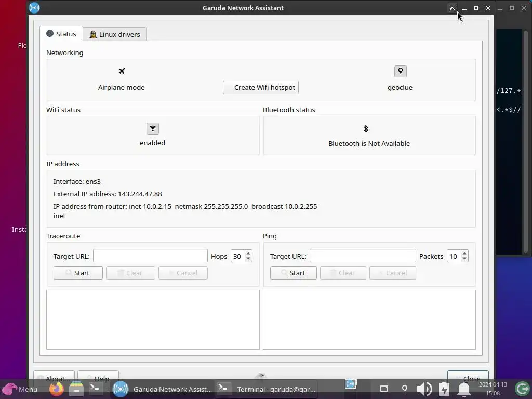532x399 pixels.
Task: Start the Ping test
Action: pyautogui.click(x=294, y=273)
